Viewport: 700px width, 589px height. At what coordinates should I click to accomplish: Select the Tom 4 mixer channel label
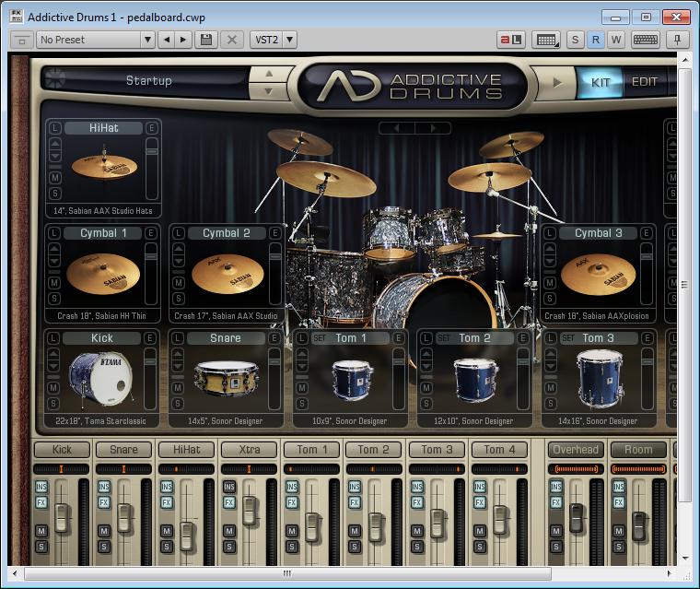499,450
